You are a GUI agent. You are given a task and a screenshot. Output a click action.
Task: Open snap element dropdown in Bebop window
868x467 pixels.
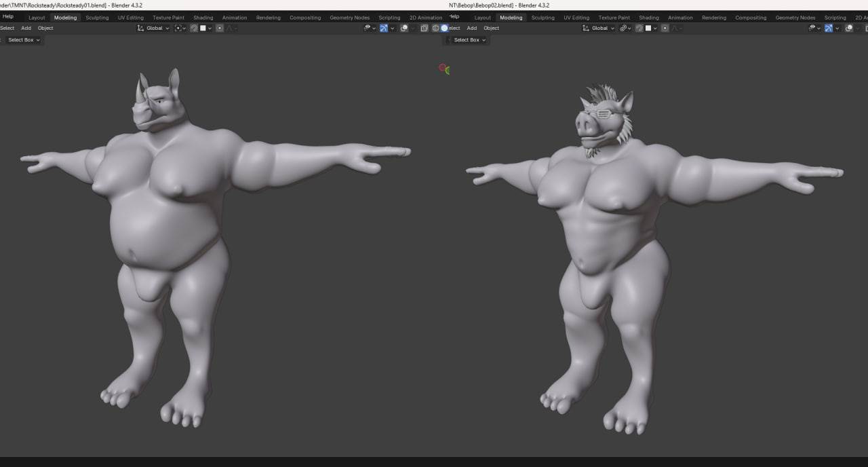click(x=651, y=28)
